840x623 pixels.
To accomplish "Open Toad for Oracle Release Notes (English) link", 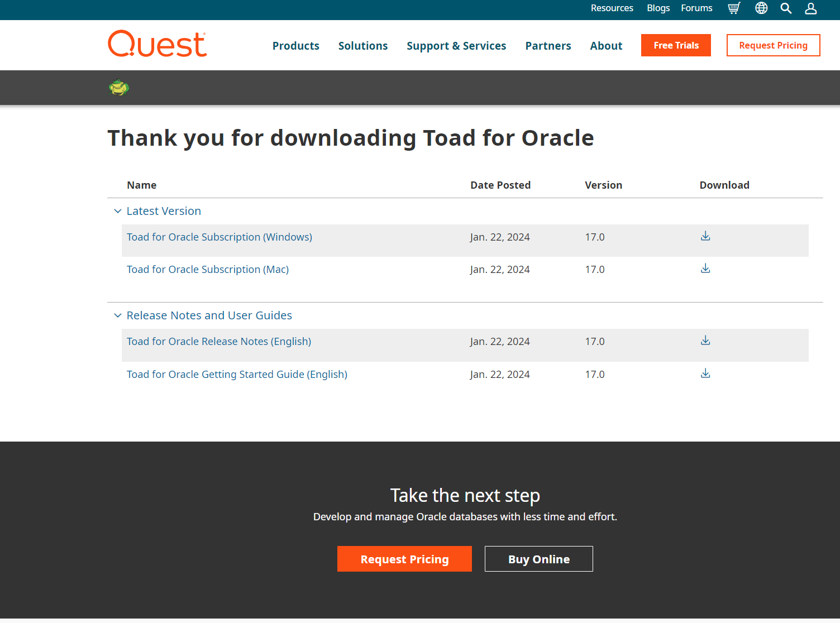I will 219,341.
